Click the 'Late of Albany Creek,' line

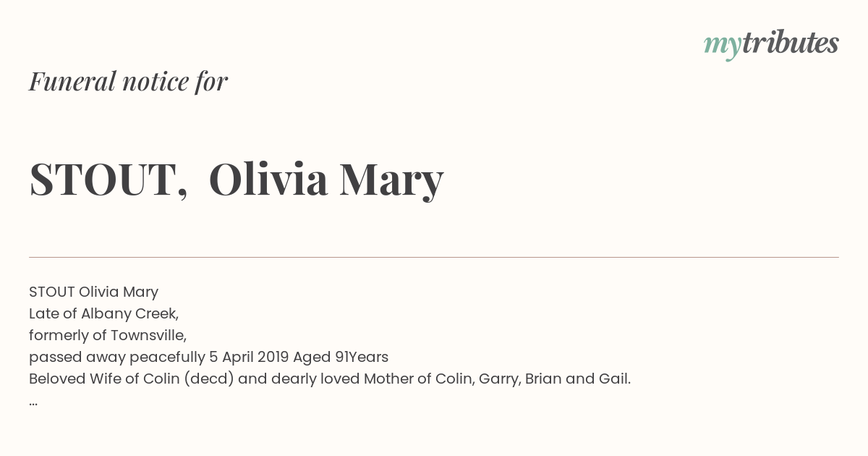tap(103, 313)
